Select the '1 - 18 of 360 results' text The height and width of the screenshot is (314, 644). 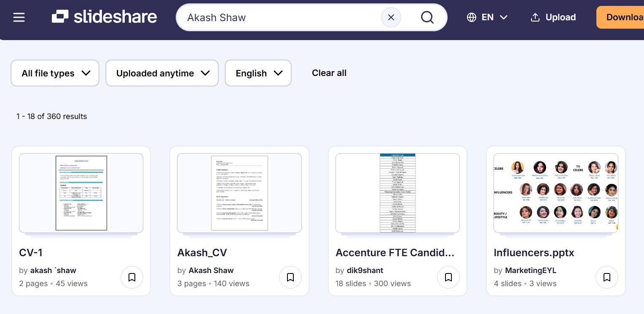point(52,116)
